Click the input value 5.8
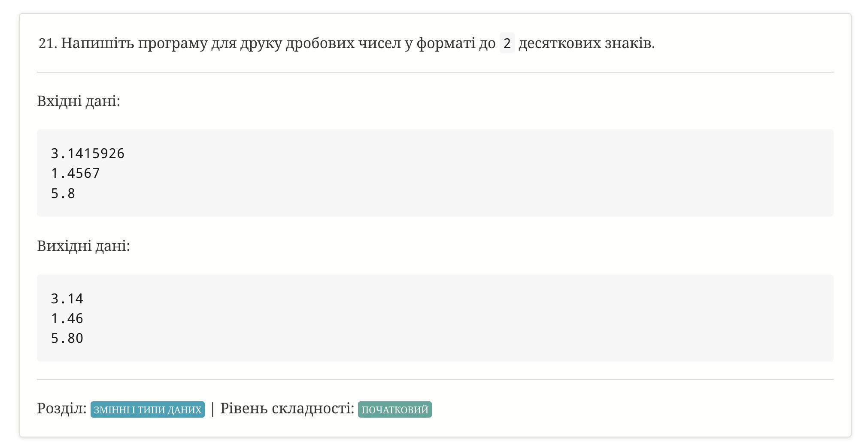The height and width of the screenshot is (446, 868). pyautogui.click(x=63, y=193)
